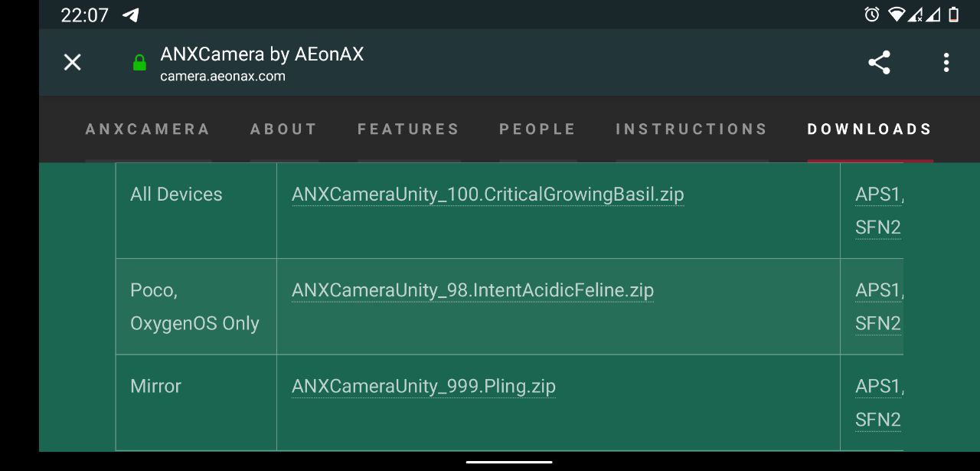This screenshot has height=471, width=980.
Task: Open the three-dot overflow menu
Action: (946, 62)
